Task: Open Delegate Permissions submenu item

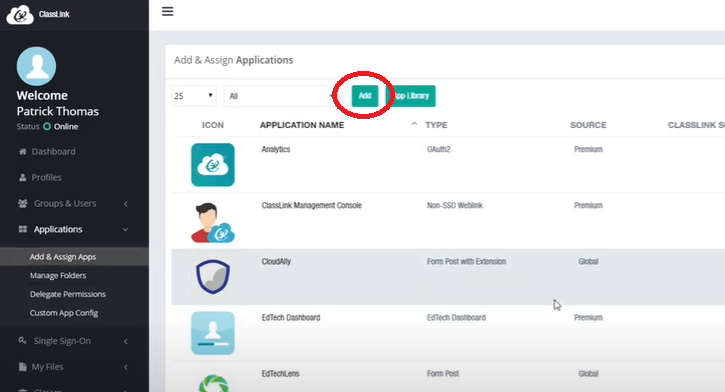Action: click(x=68, y=294)
